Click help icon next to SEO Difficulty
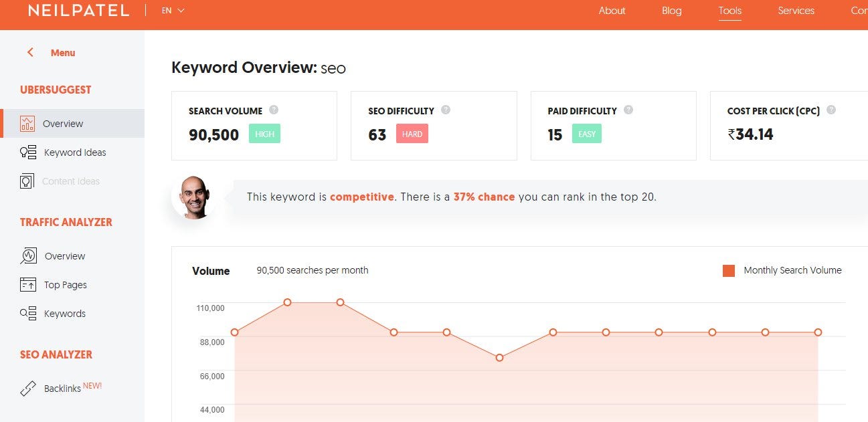The image size is (868, 422). pos(446,110)
